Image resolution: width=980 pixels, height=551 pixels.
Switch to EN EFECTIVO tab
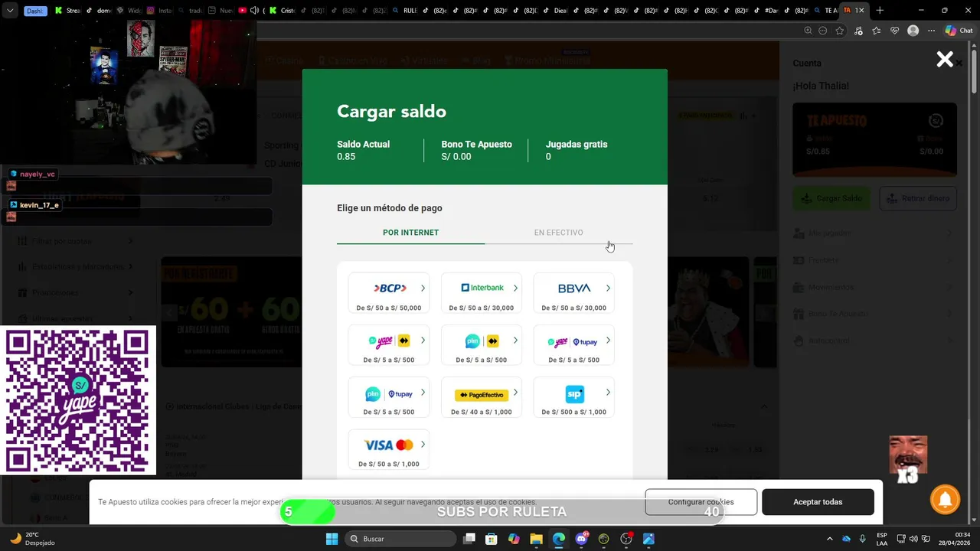click(x=558, y=233)
